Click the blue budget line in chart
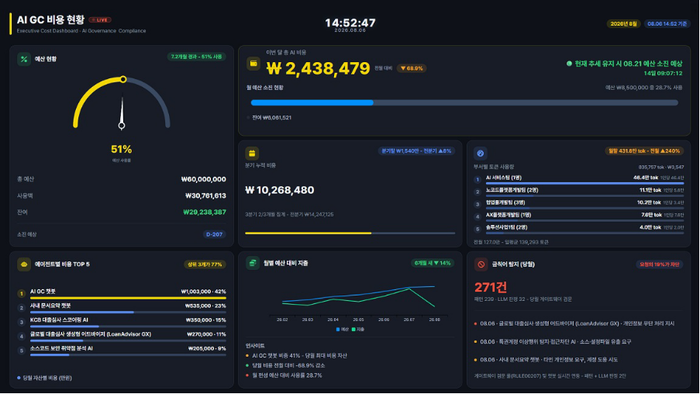Image resolution: width=700 pixels, height=394 pixels. click(x=358, y=294)
